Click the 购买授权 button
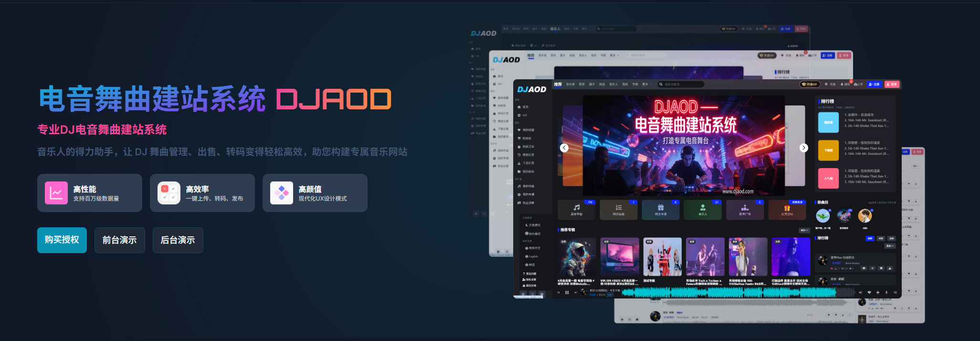 click(62, 240)
